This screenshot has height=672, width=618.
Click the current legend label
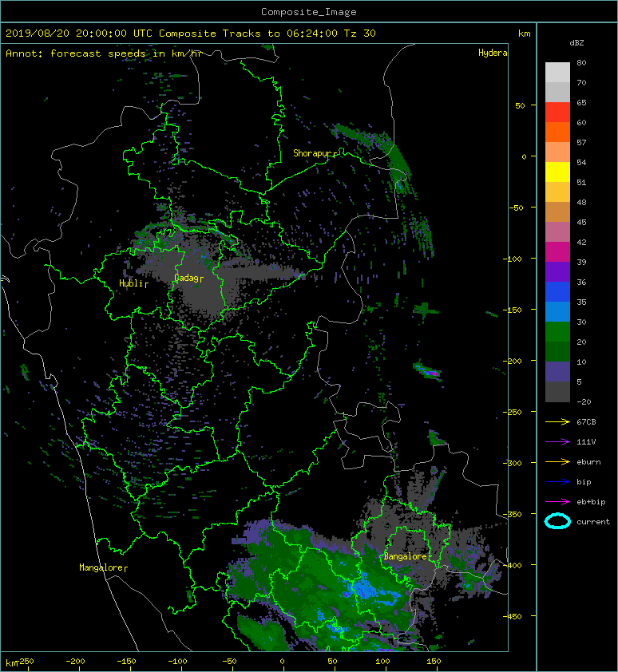pos(593,522)
